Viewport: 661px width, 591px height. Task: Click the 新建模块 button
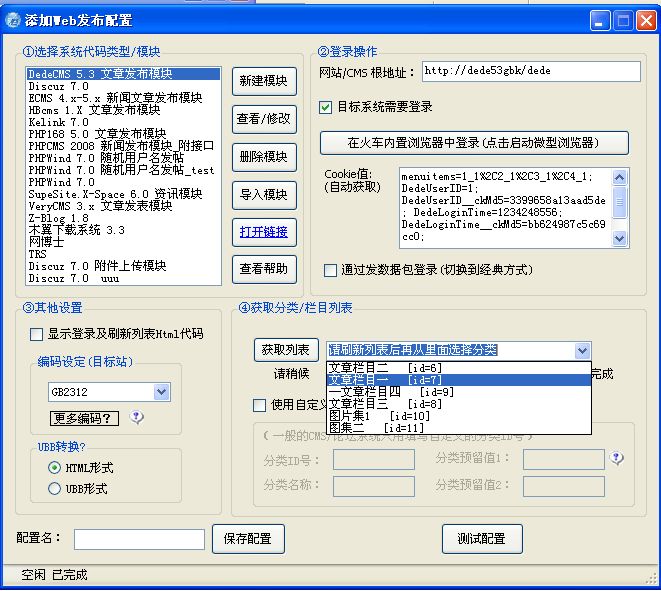coord(263,81)
